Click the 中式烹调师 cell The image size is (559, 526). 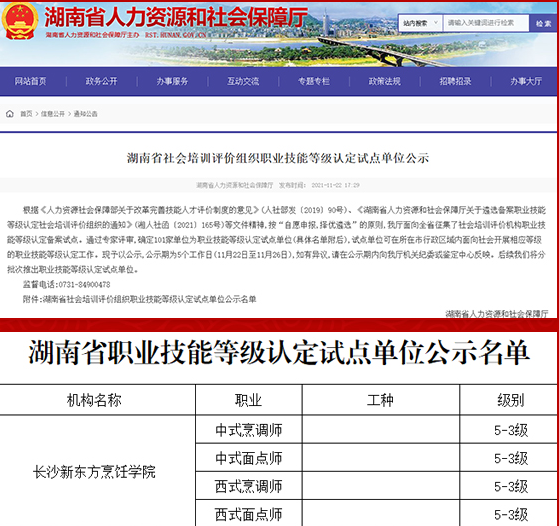click(x=248, y=430)
